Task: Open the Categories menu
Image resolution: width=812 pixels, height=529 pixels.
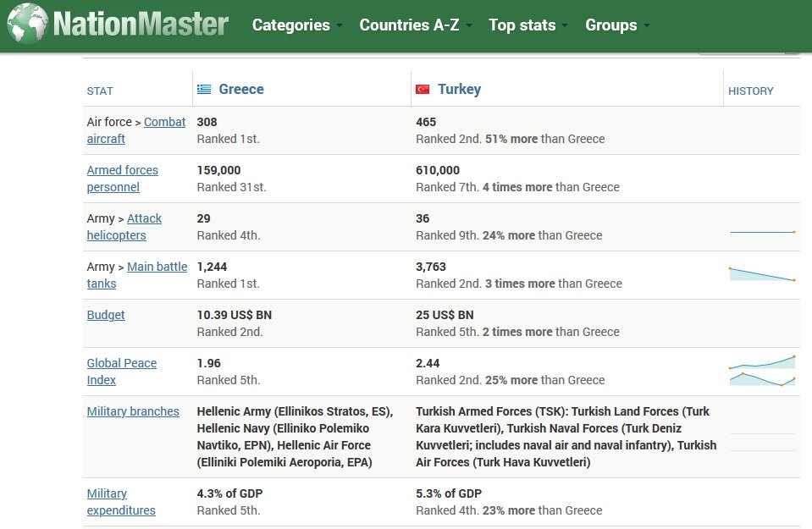Action: (x=291, y=25)
